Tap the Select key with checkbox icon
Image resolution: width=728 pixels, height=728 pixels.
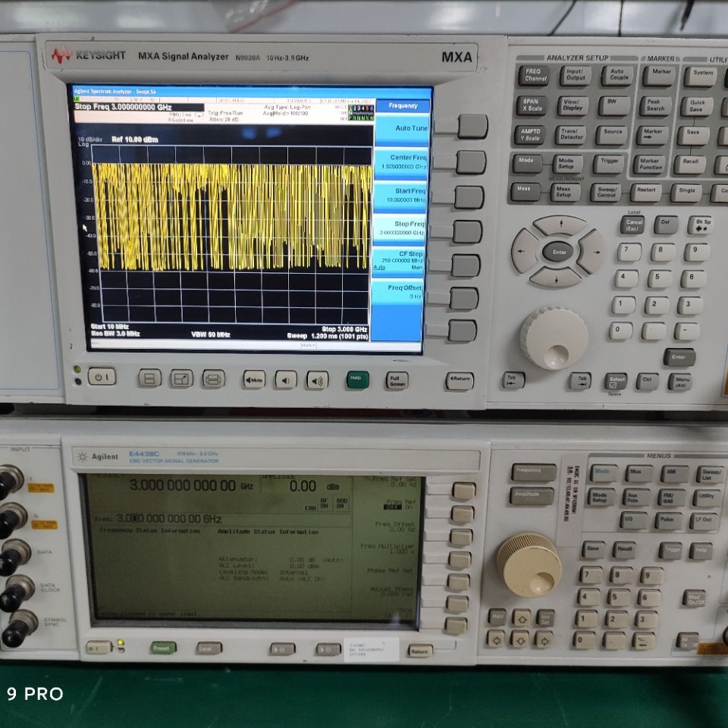click(616, 381)
